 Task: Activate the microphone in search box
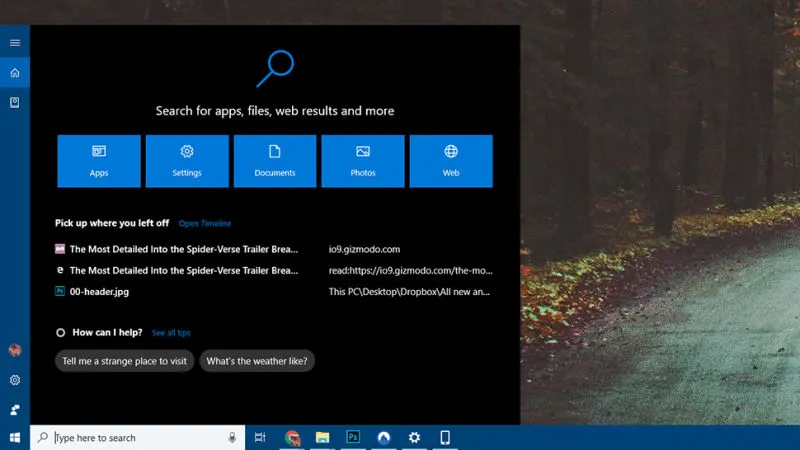pyautogui.click(x=232, y=438)
